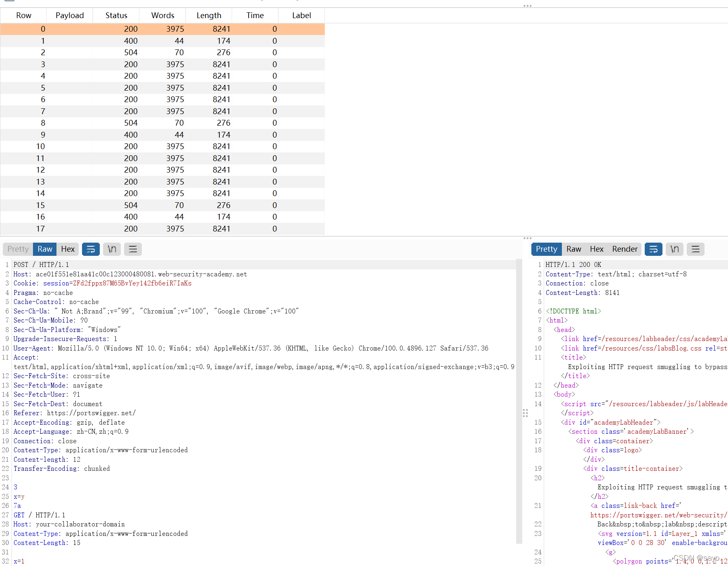Click HTTP/1.1 200 OK response status line
Viewport: 728px width, 566px height.
pos(573,264)
